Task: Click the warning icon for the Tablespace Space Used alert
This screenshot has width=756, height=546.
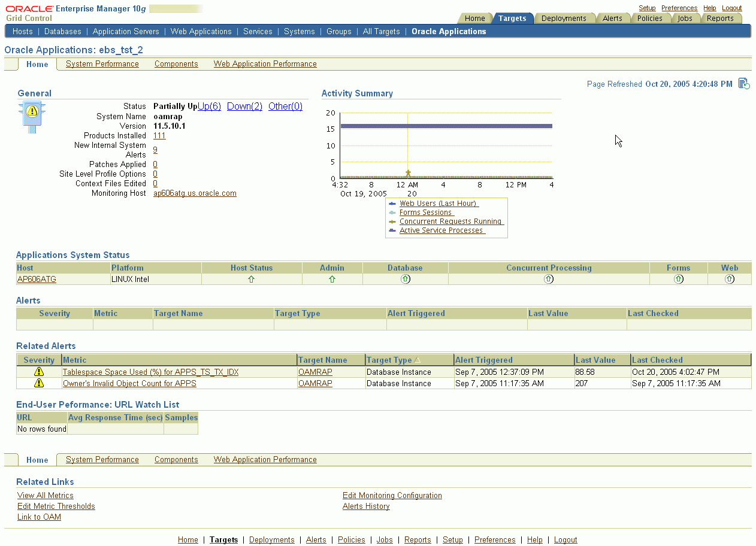Action: point(39,372)
